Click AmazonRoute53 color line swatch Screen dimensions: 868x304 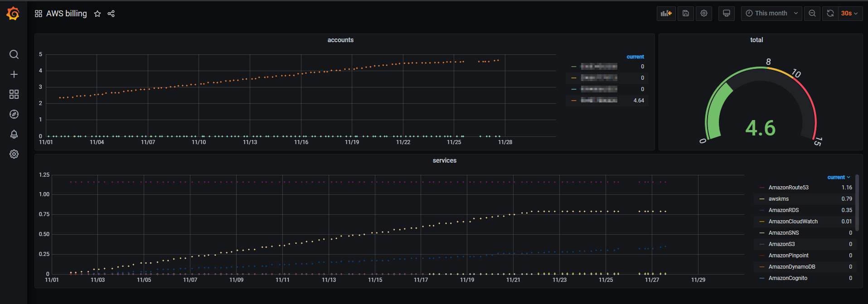762,188
